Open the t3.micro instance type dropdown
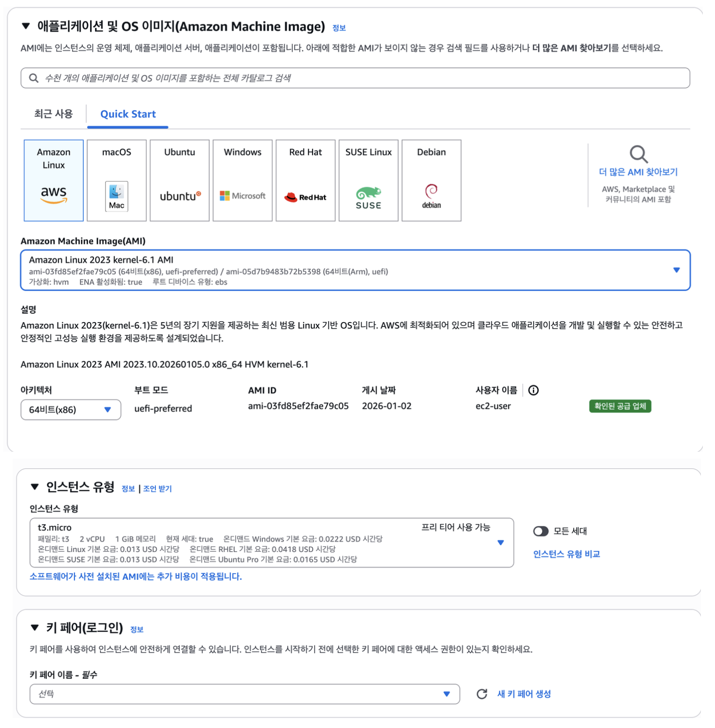Viewport: 715px width, 728px height. [x=272, y=543]
